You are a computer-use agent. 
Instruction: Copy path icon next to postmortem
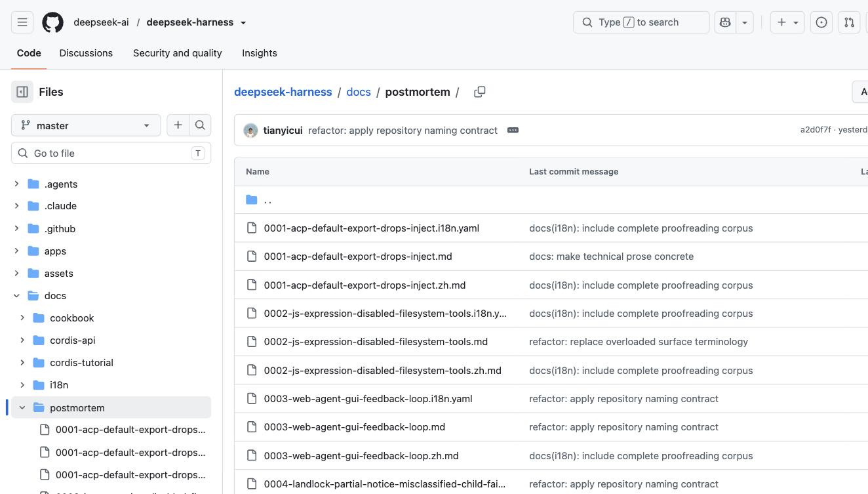[x=480, y=92]
